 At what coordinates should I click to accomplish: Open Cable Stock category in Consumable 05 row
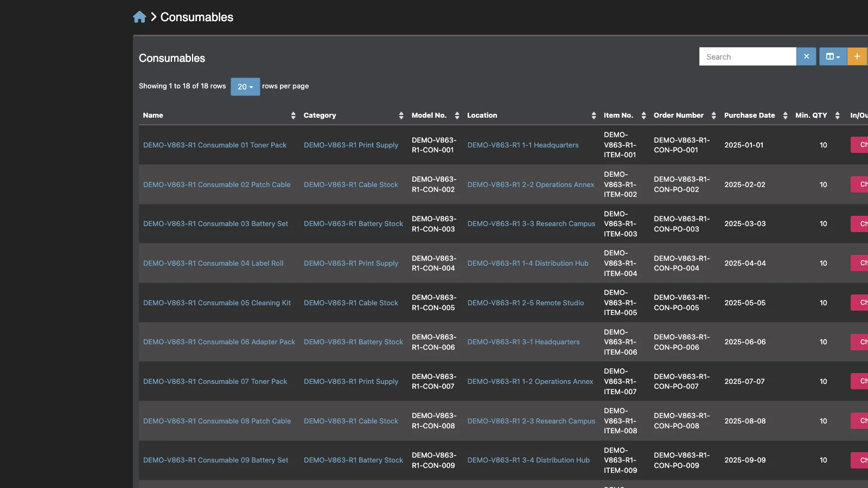pyautogui.click(x=351, y=303)
